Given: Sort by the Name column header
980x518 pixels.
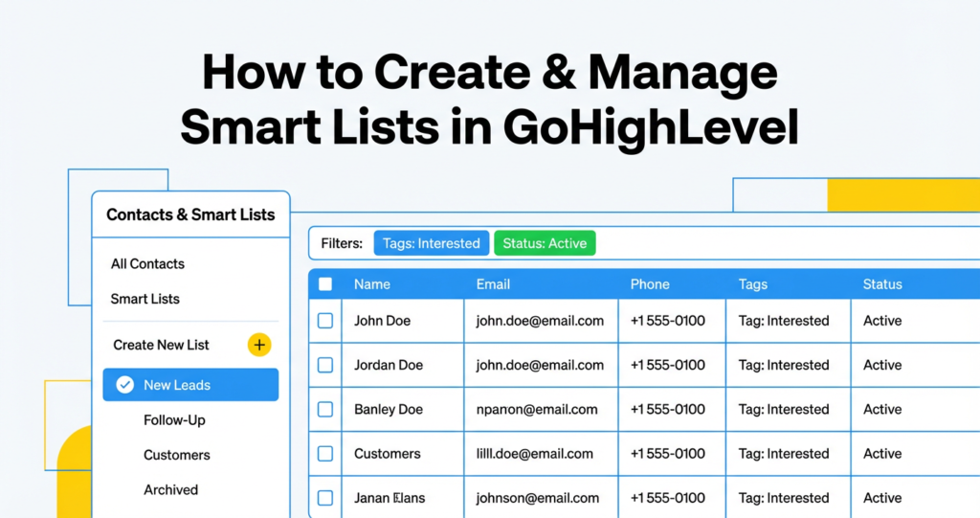Looking at the screenshot, I should (x=372, y=284).
